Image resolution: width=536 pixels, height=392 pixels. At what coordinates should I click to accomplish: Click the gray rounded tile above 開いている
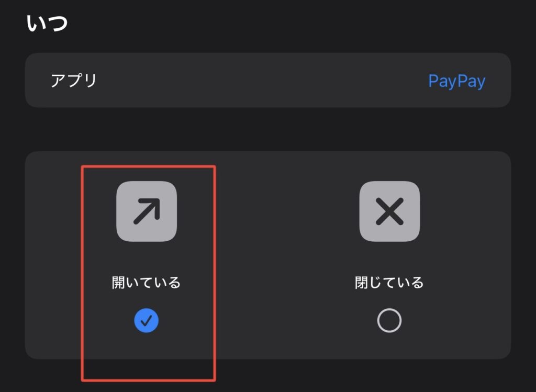click(147, 211)
